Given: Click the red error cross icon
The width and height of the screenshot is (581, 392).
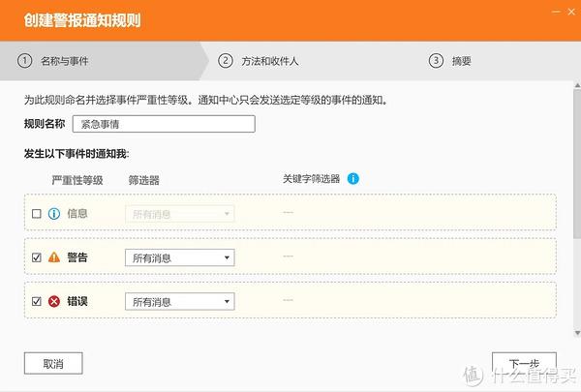Looking at the screenshot, I should [54, 301].
